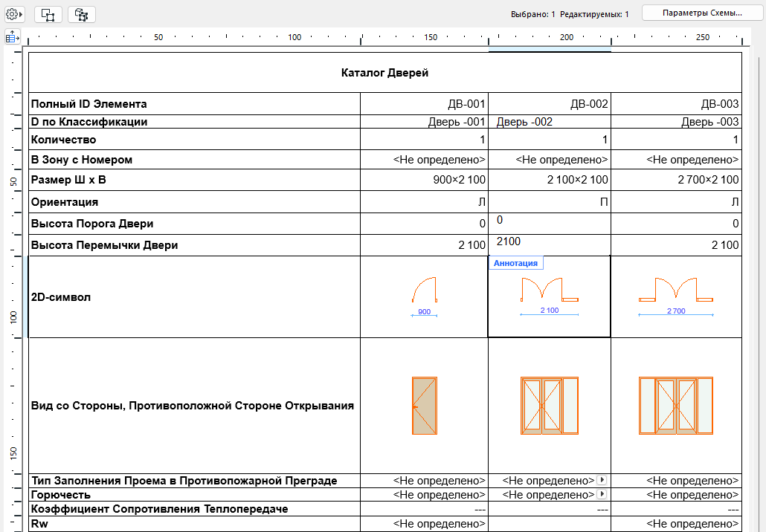Viewport: 766px width, 532px height.
Task: Click the ДВ-003 double door preview image
Action: pyautogui.click(x=675, y=405)
